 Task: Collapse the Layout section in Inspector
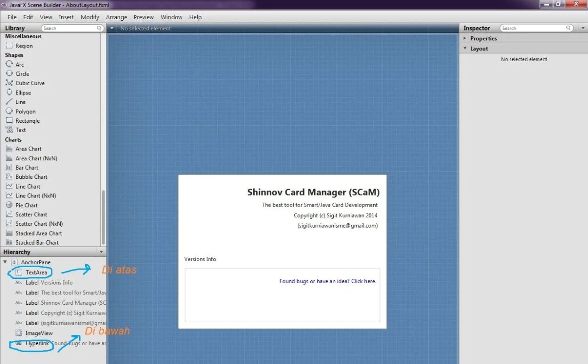465,48
